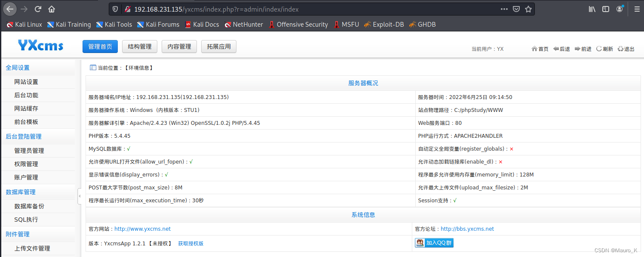This screenshot has height=257, width=644.
Task: Click the 服务器时间 cell
Action: [x=528, y=97]
